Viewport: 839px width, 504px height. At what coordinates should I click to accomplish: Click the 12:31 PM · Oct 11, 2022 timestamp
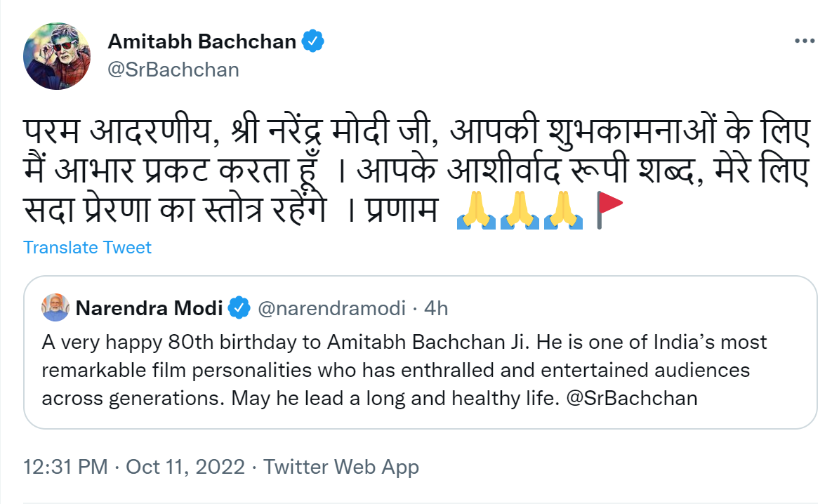tap(134, 467)
